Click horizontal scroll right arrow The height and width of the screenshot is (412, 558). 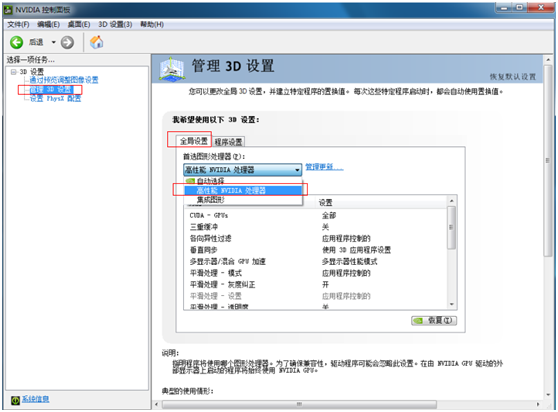[x=538, y=404]
